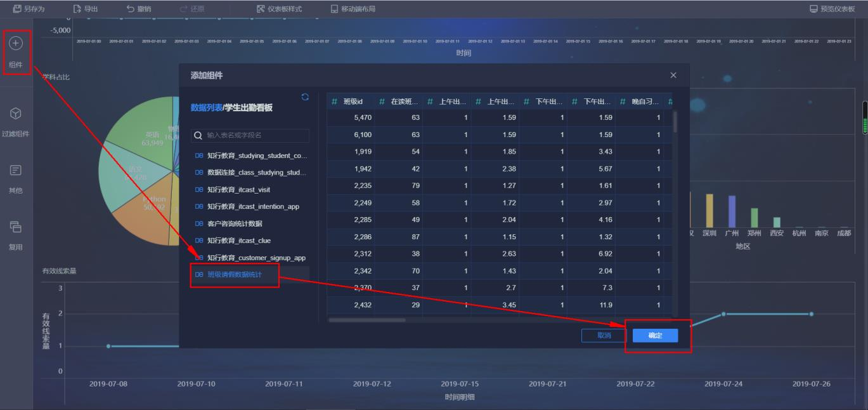Click the search magnifier icon in table search box
This screenshot has width=868, height=410.
point(198,135)
